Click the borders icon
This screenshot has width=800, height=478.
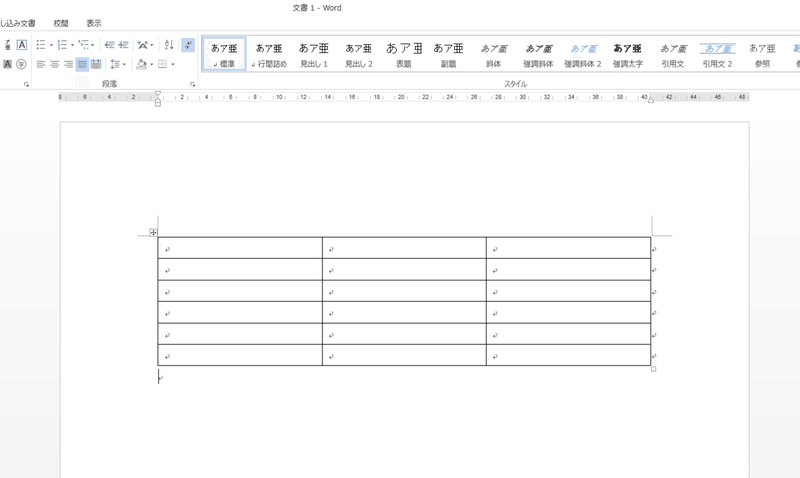(162, 64)
